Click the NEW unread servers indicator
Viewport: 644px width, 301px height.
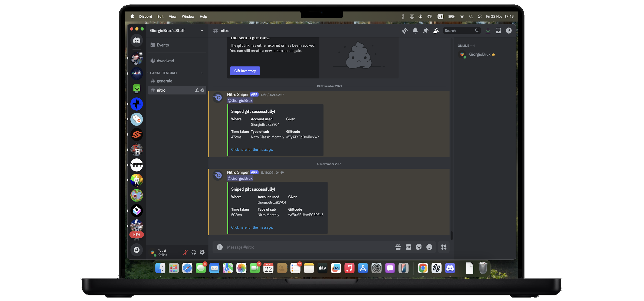click(137, 235)
